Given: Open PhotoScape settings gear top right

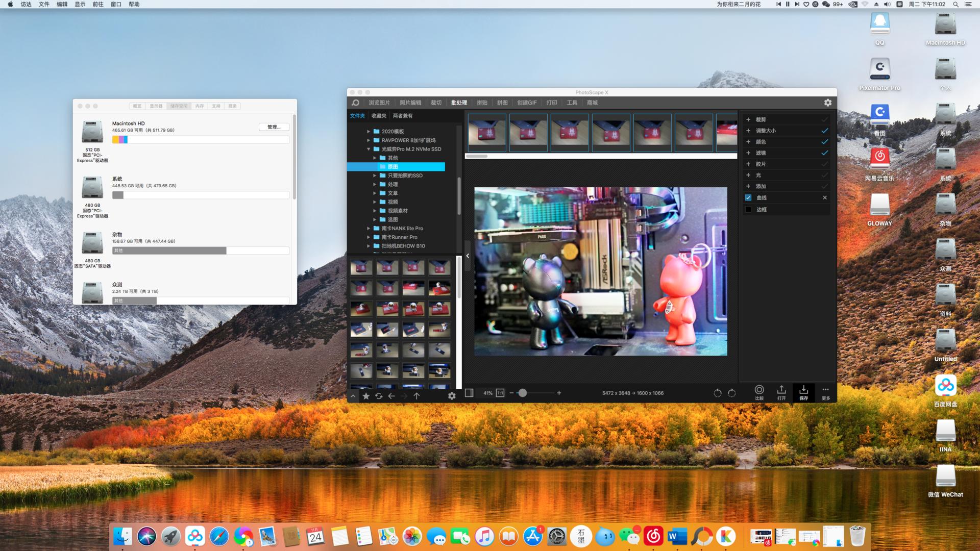Looking at the screenshot, I should [827, 103].
